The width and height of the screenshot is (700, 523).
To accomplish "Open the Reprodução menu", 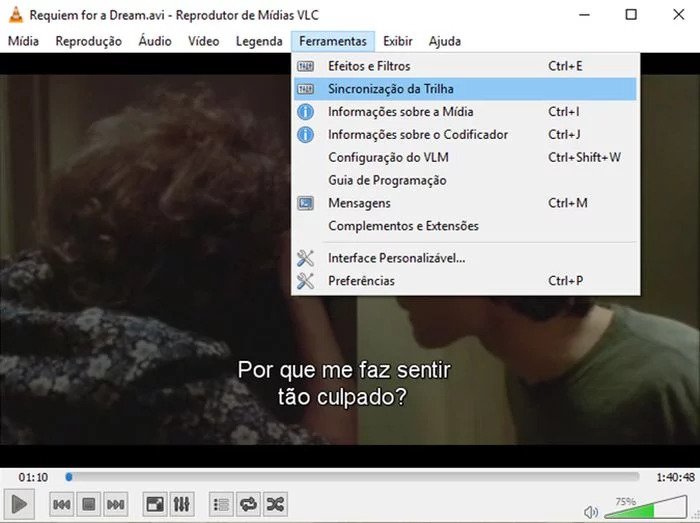I will click(x=88, y=41).
